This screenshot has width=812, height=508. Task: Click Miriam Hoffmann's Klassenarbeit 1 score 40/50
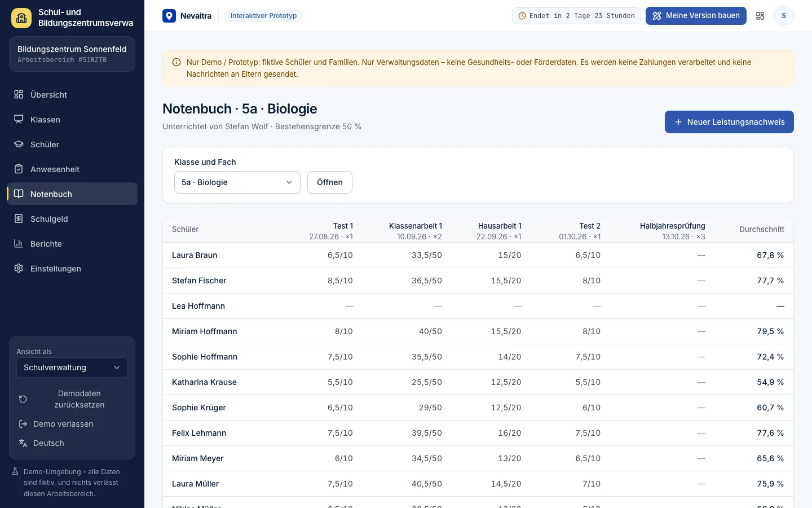430,331
